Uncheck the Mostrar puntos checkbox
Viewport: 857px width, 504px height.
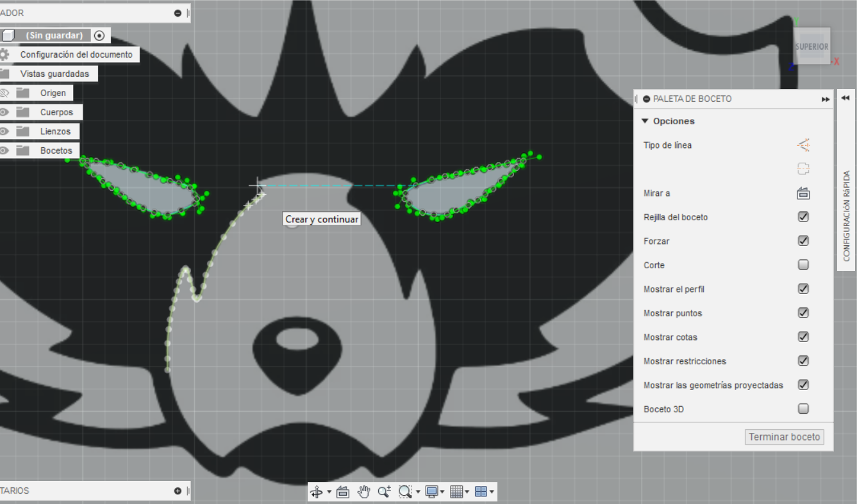pyautogui.click(x=803, y=313)
